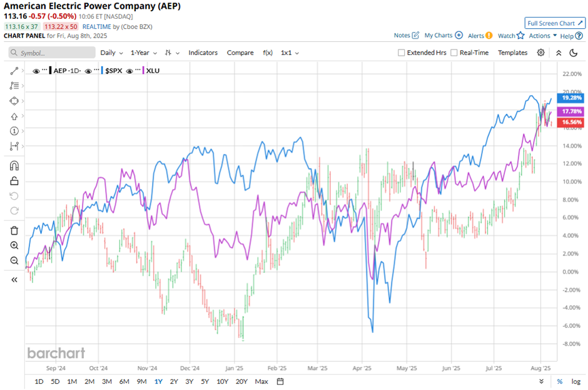The image size is (588, 390).
Task: Open the chart type dropdown
Action: click(172, 53)
